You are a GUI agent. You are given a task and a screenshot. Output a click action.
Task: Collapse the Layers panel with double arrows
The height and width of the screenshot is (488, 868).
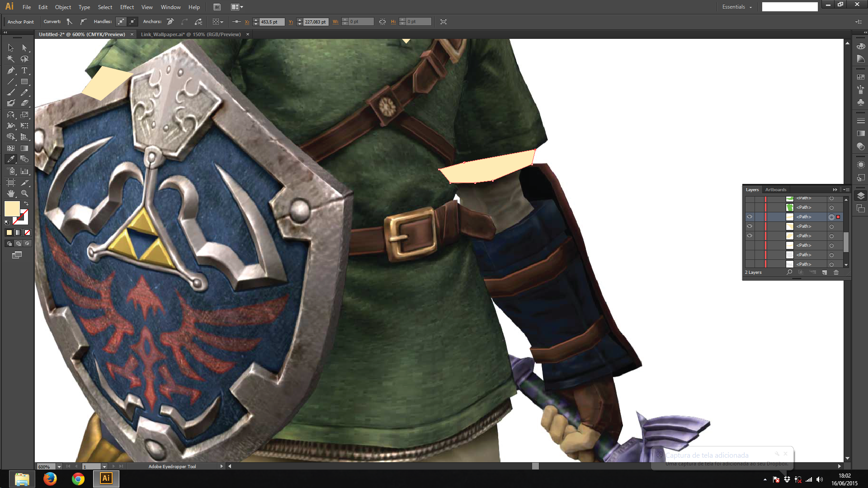835,190
